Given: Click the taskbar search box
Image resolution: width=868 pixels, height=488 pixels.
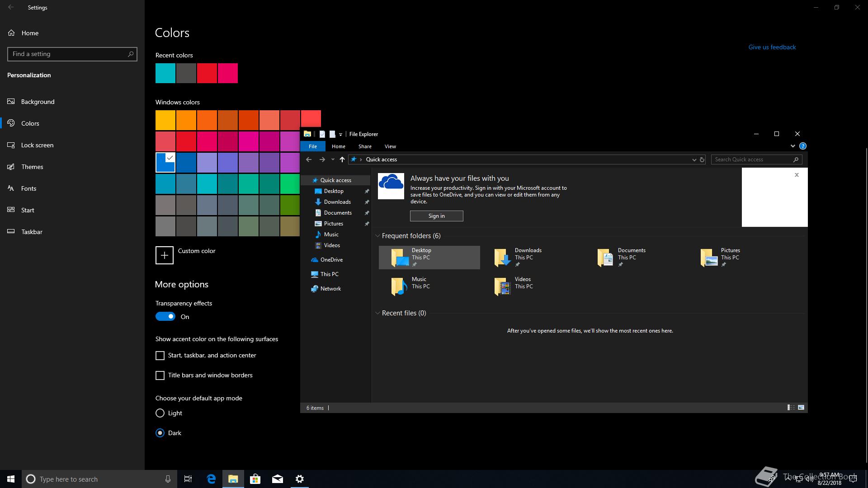Looking at the screenshot, I should [x=99, y=479].
